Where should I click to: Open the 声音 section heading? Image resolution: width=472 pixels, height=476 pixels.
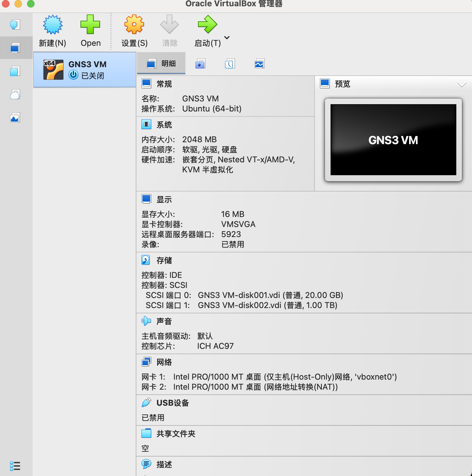coord(164,321)
